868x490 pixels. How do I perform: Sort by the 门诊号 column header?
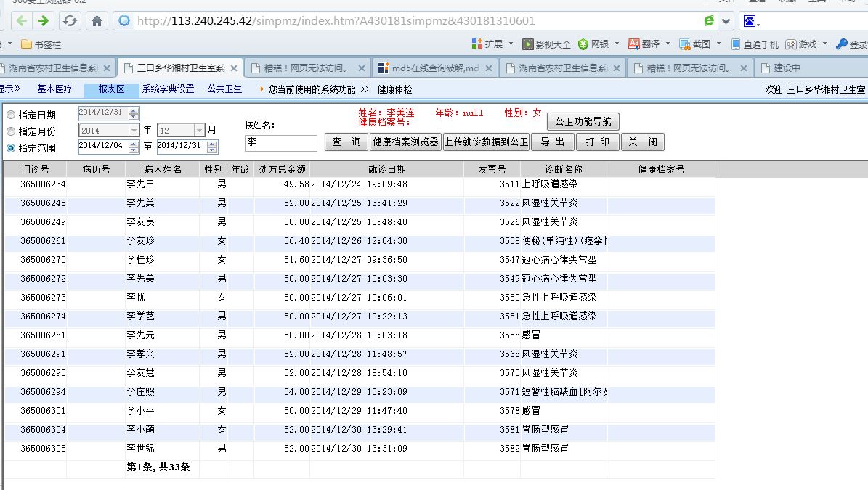(x=36, y=169)
